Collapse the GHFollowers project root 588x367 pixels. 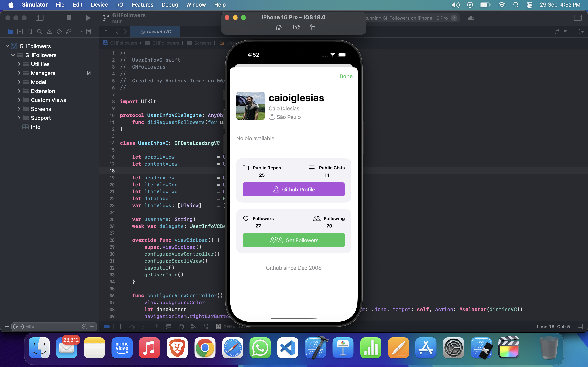(x=7, y=46)
